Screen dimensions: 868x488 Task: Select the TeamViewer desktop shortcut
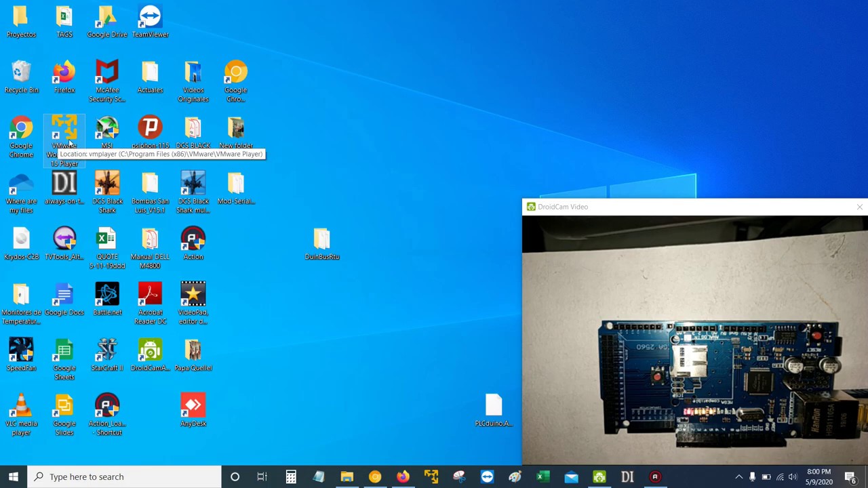(150, 22)
